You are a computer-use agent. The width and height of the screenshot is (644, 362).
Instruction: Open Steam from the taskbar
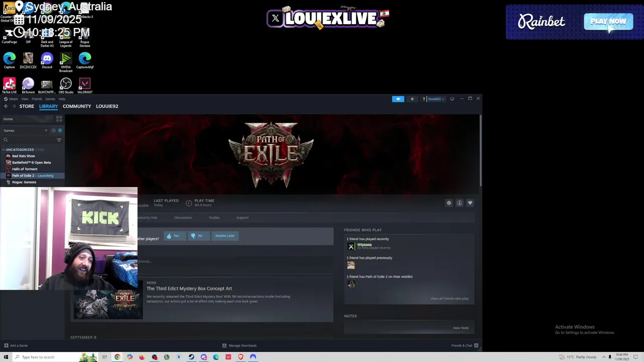pos(191,357)
